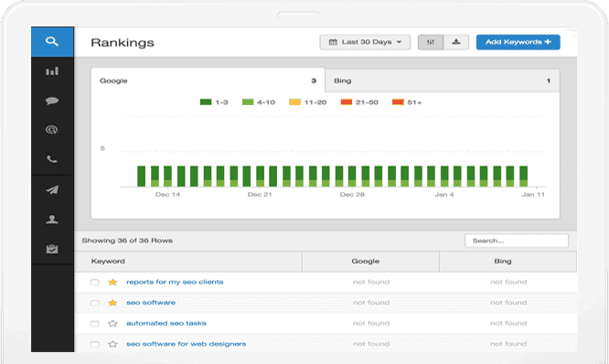Toggle the 11-20 legend color swatch
The height and width of the screenshot is (364, 609).
pyautogui.click(x=294, y=102)
